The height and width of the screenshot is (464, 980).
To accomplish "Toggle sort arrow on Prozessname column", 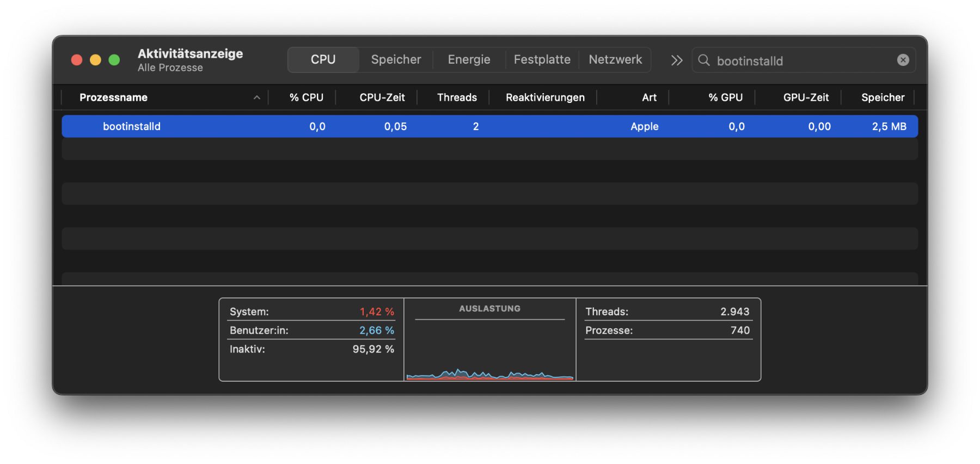I will pos(256,97).
